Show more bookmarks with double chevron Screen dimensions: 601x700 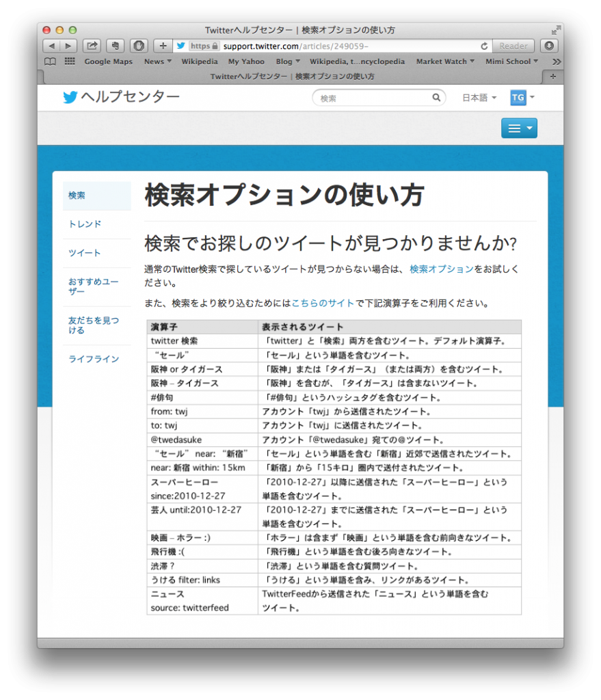pos(557,62)
